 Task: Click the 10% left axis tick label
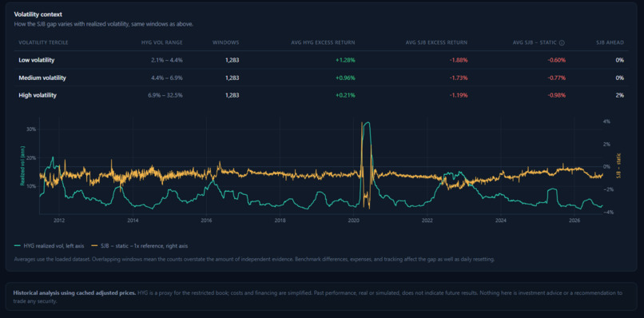click(x=32, y=186)
